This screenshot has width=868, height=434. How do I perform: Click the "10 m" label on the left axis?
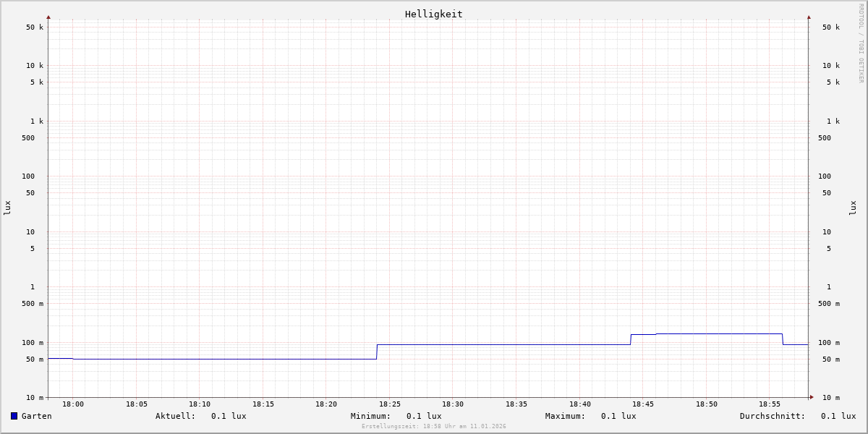click(35, 398)
